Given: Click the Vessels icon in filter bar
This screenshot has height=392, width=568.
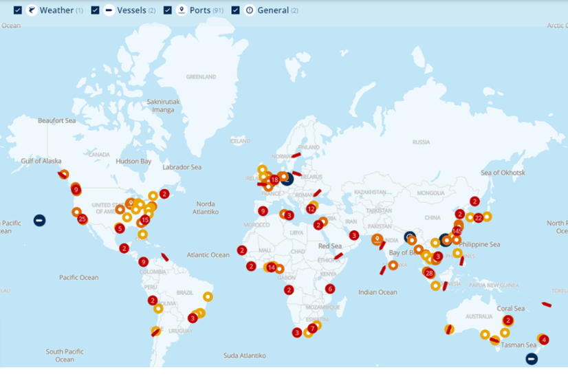Looking at the screenshot, I should pos(109,10).
